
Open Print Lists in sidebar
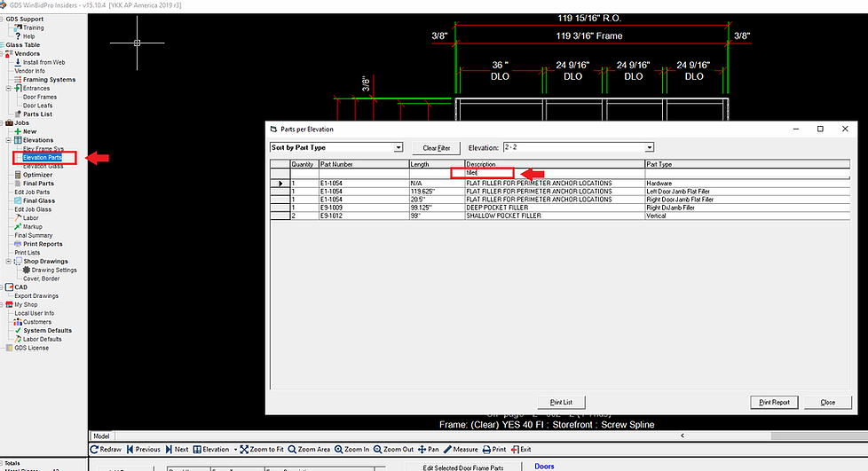click(28, 253)
